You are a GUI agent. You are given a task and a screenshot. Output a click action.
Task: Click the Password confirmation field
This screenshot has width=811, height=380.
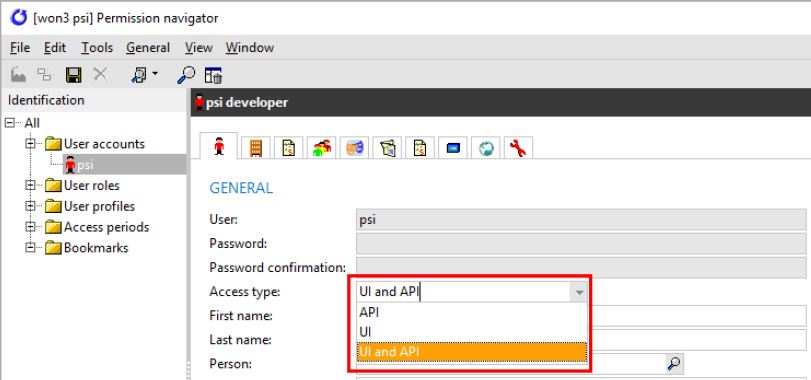coord(581,268)
